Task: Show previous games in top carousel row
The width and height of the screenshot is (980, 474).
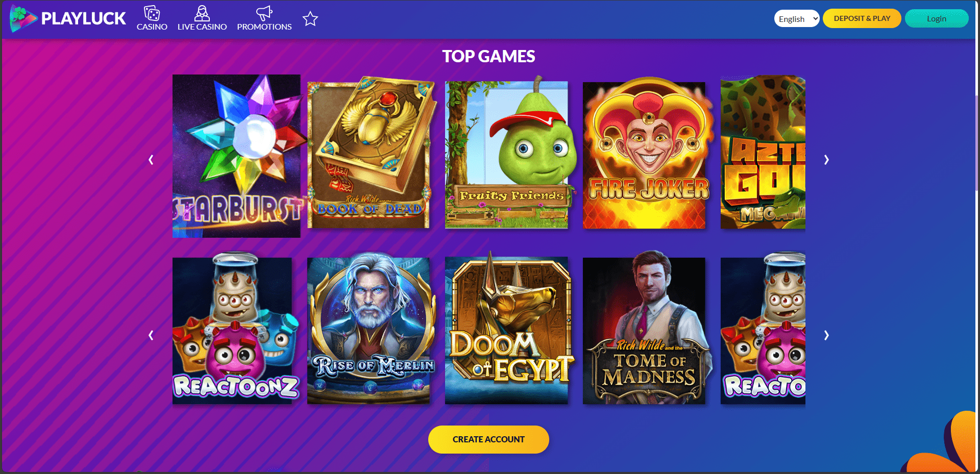Action: pyautogui.click(x=151, y=160)
